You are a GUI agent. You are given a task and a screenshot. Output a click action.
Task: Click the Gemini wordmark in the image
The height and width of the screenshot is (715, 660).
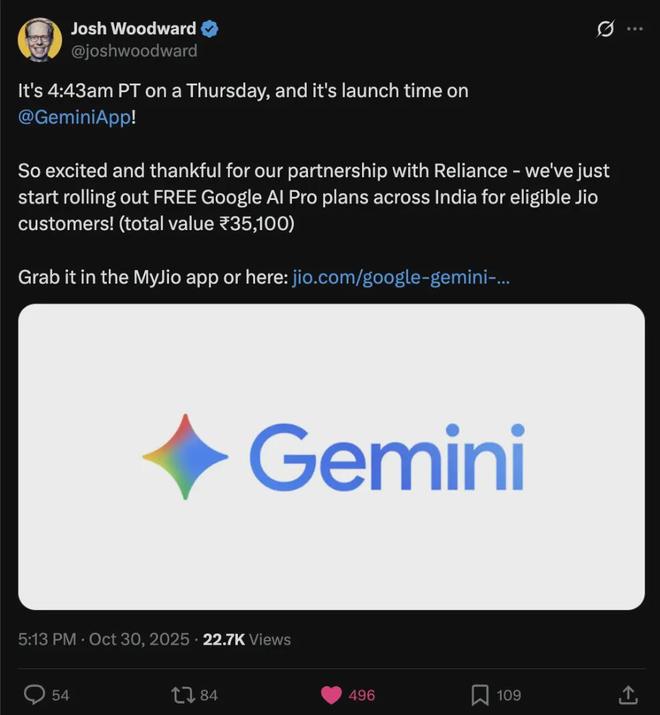[x=386, y=457]
